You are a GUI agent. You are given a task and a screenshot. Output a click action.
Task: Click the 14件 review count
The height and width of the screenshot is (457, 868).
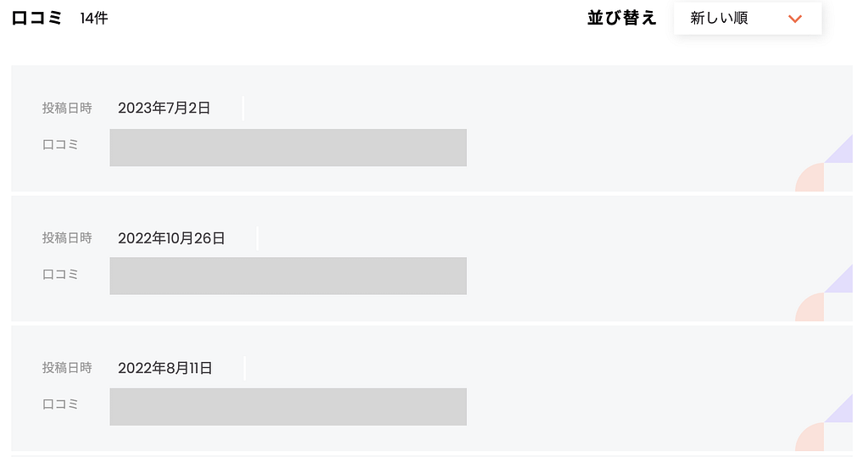click(94, 19)
